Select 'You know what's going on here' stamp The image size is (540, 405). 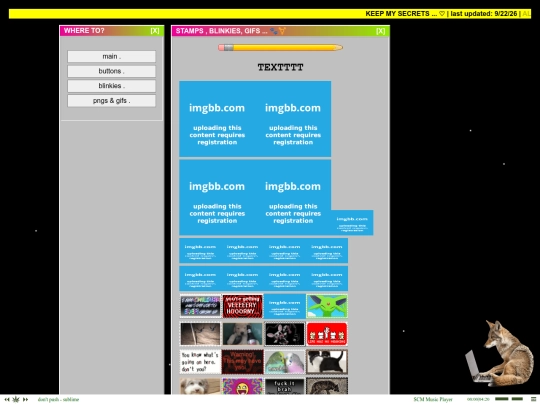[200, 362]
